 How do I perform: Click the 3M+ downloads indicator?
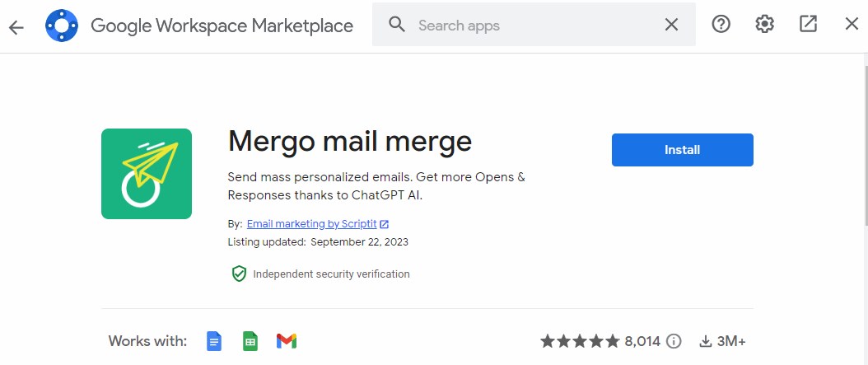point(723,341)
